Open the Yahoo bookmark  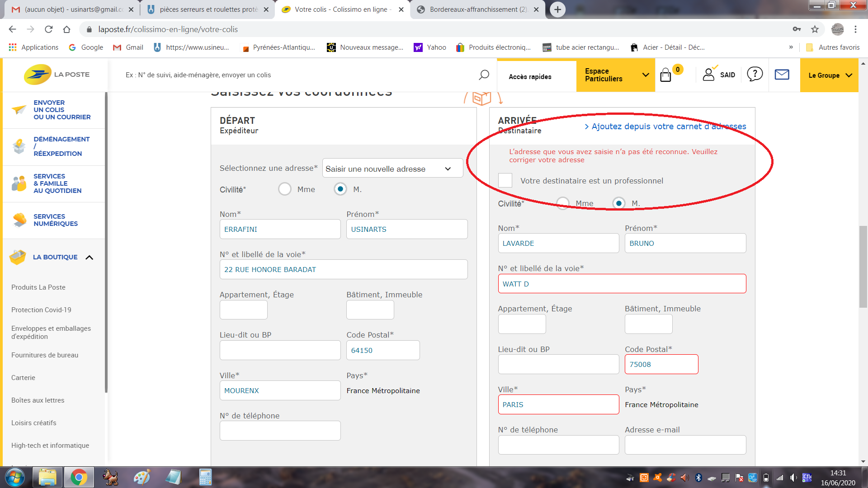430,47
